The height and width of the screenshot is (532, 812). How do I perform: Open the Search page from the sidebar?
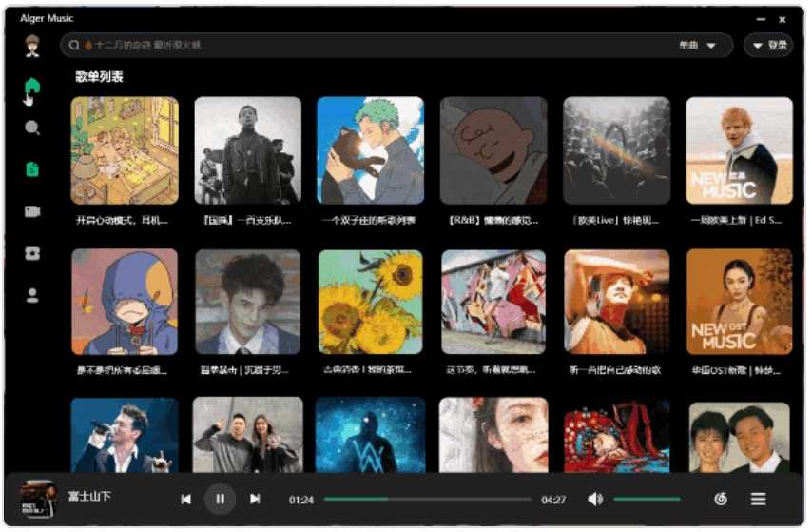32,128
